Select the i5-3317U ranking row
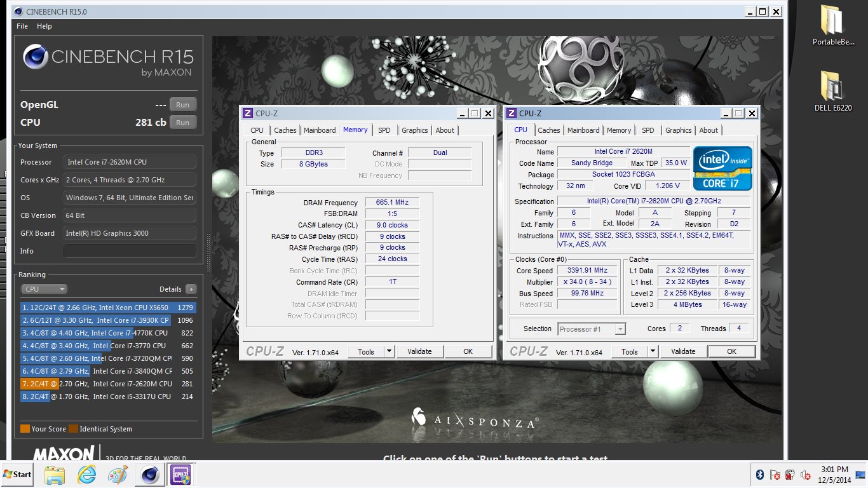This screenshot has width=868, height=488. [108, 396]
